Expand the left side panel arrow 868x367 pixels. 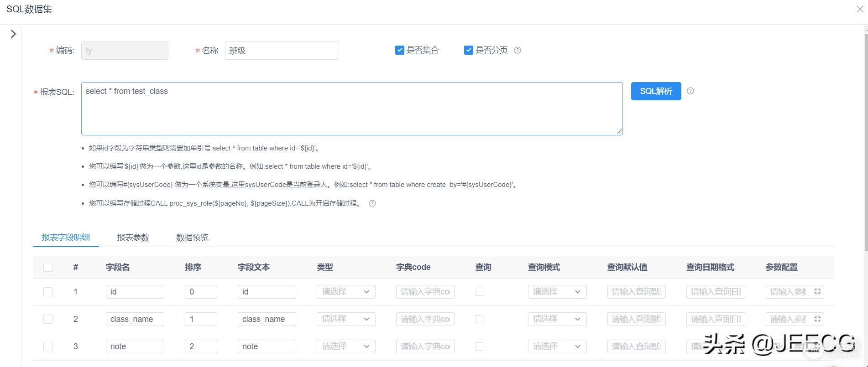(13, 34)
